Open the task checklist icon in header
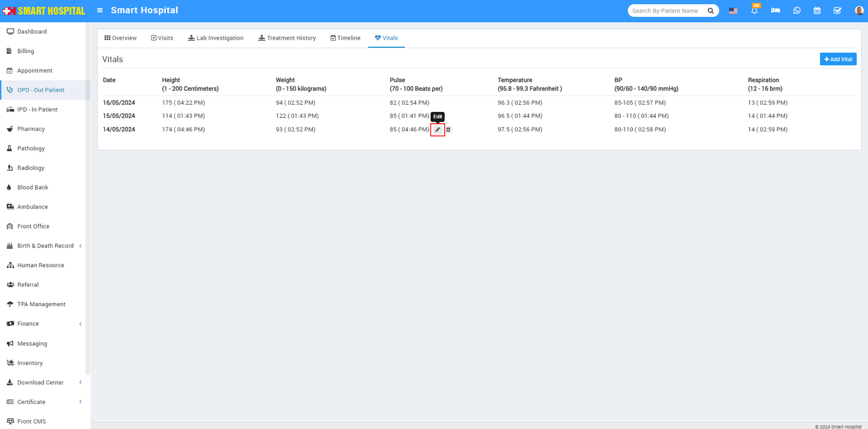 click(x=837, y=11)
